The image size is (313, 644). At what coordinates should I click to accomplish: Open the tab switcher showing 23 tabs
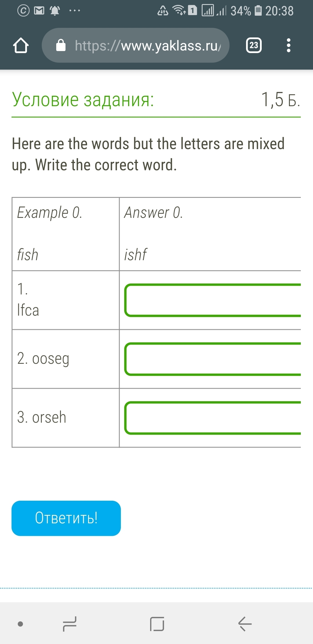[x=254, y=45]
